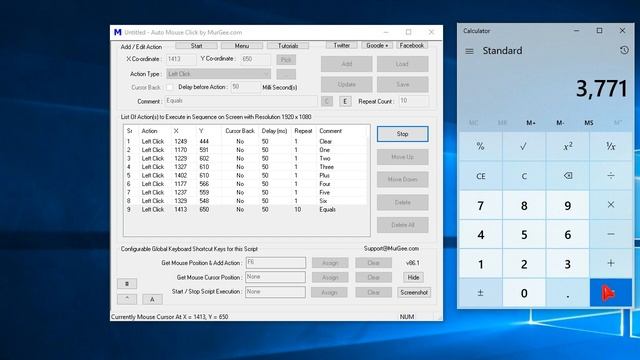Select the action row commented Six
The width and height of the screenshot is (640, 360).
(246, 201)
